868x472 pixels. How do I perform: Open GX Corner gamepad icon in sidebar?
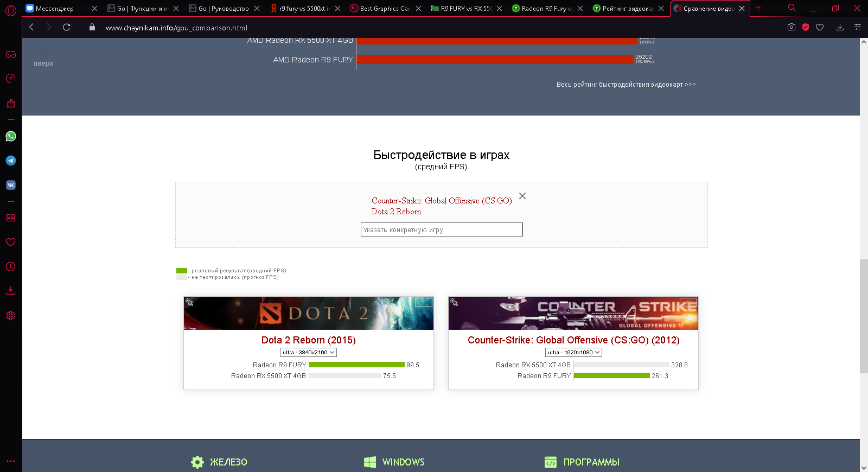tap(11, 54)
